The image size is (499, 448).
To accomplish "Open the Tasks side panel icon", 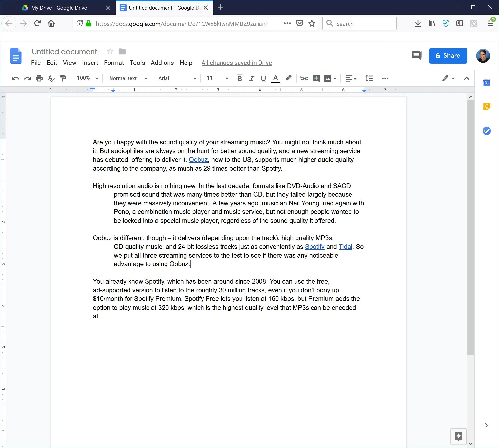I will [x=486, y=131].
